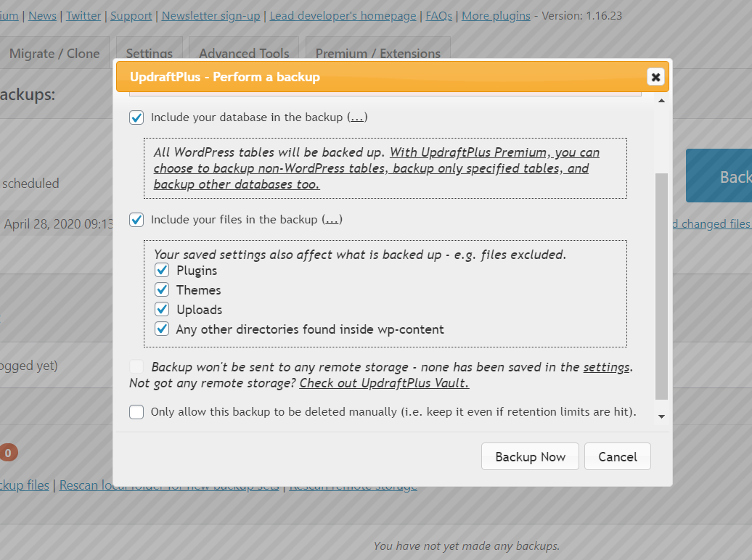Click the Cancel button
The image size is (752, 560).
pyautogui.click(x=618, y=456)
